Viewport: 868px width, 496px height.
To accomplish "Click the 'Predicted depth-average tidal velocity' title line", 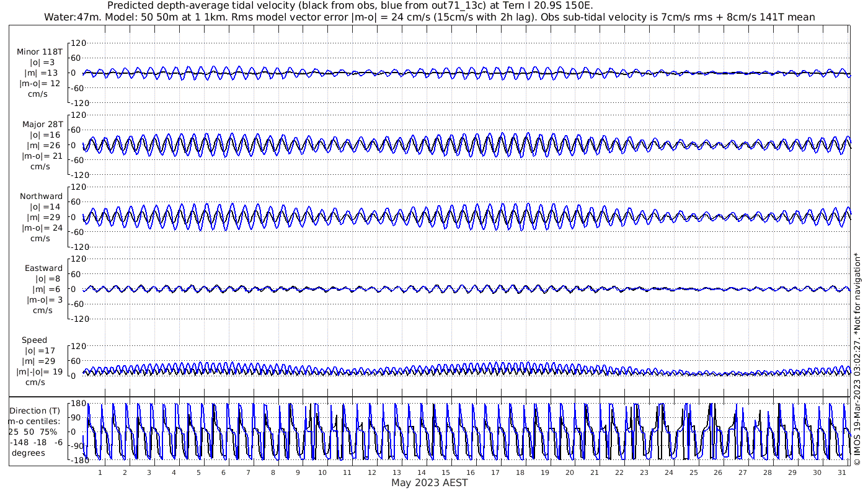I will click(x=350, y=6).
